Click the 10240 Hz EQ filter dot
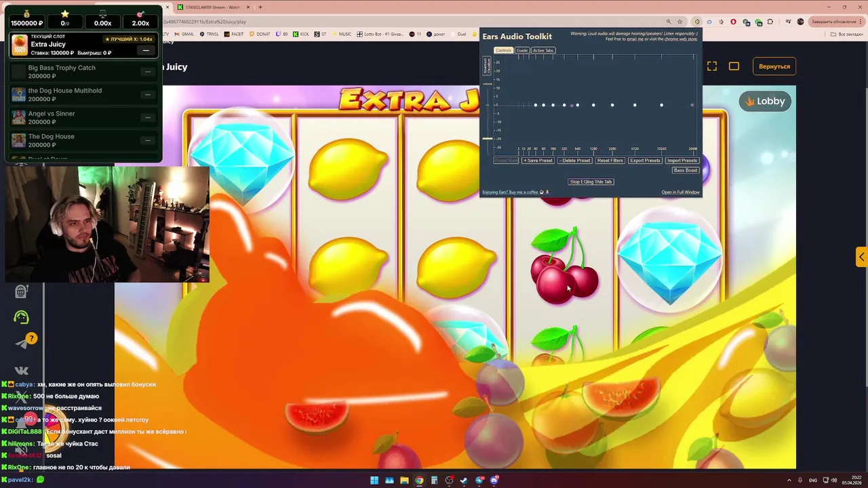Screen dimensions: 868x488 click(x=661, y=105)
